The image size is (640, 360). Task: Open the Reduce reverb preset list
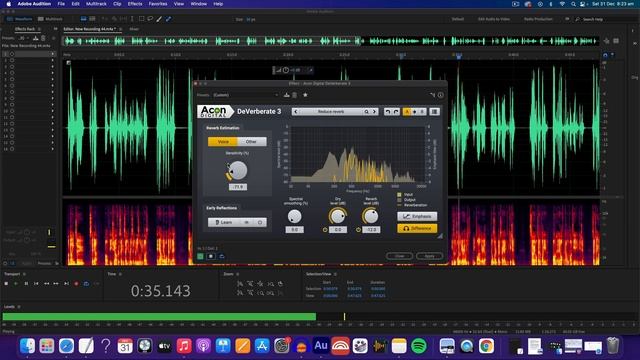pos(331,111)
